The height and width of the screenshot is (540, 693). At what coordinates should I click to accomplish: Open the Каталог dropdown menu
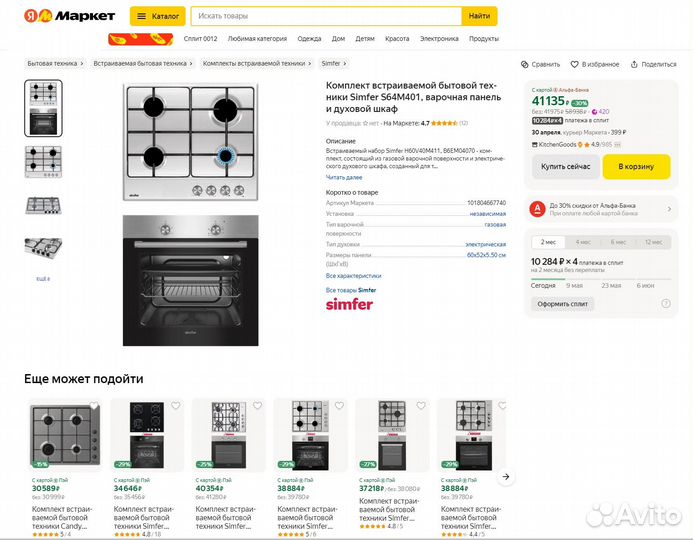point(158,16)
